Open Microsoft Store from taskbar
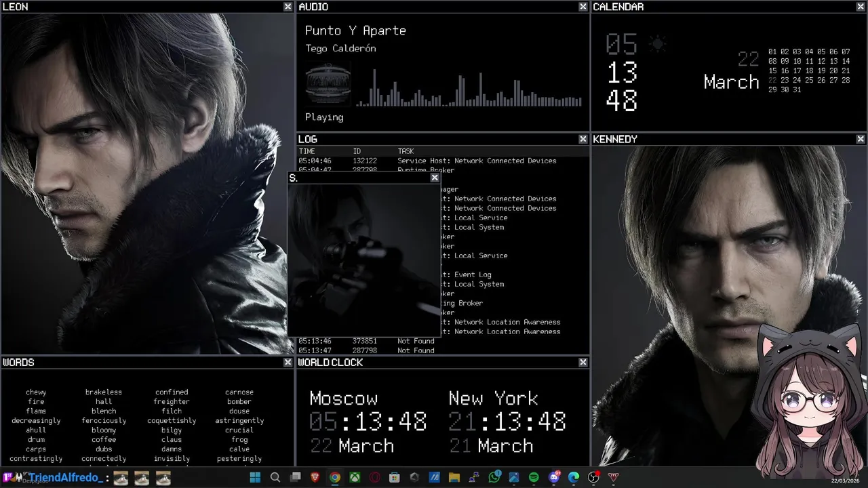The height and width of the screenshot is (488, 868). click(395, 477)
